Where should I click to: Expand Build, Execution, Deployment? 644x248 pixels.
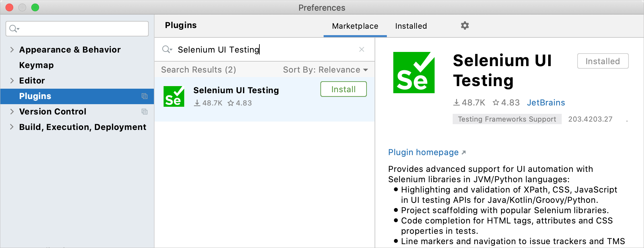pos(12,127)
